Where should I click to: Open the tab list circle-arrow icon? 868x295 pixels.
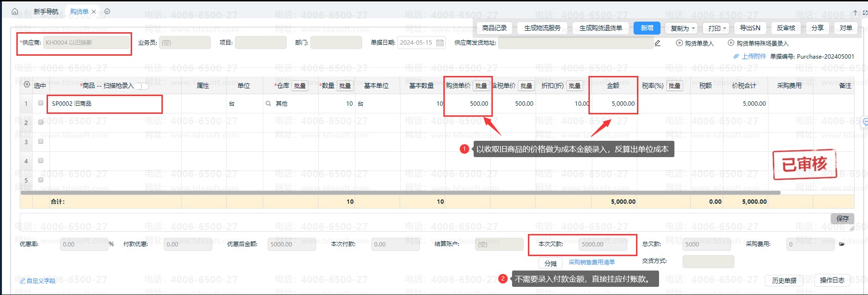107,12
